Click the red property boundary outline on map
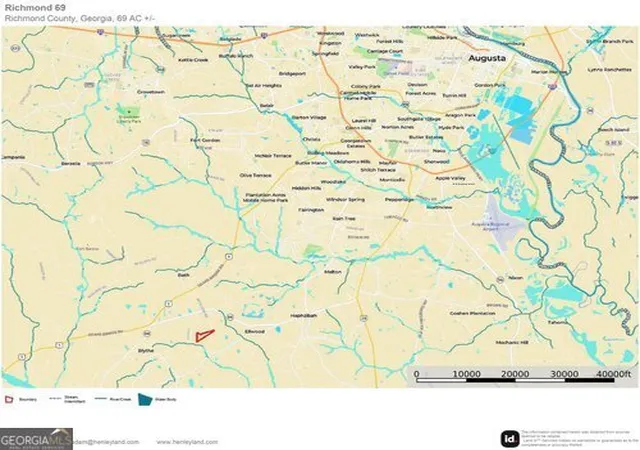 pyautogui.click(x=203, y=336)
